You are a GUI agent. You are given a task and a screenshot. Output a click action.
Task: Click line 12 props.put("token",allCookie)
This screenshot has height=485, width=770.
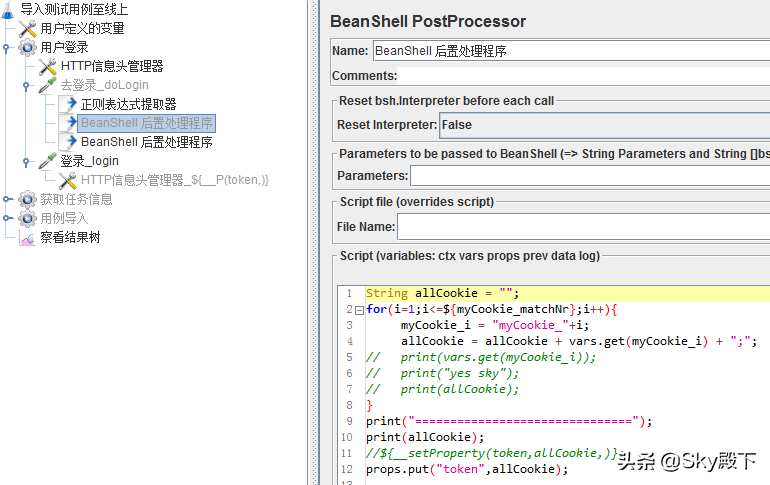(x=467, y=469)
